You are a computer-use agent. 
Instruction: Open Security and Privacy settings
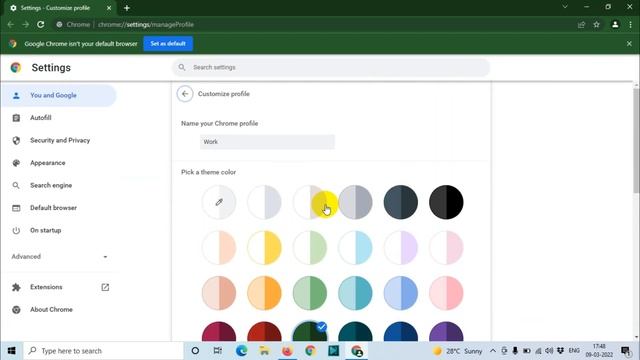click(x=59, y=140)
